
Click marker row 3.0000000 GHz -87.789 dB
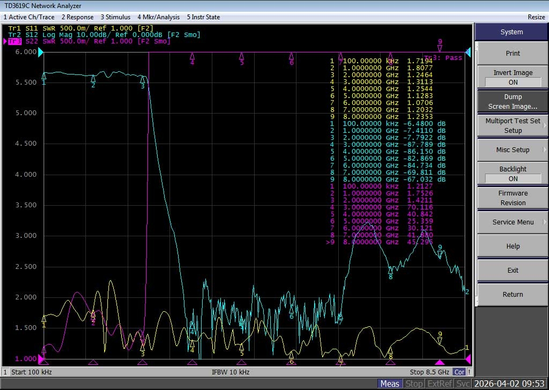(x=388, y=145)
